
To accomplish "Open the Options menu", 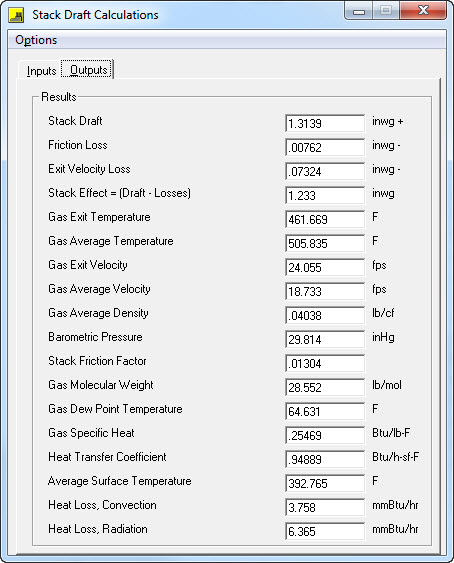I will pyautogui.click(x=36, y=40).
